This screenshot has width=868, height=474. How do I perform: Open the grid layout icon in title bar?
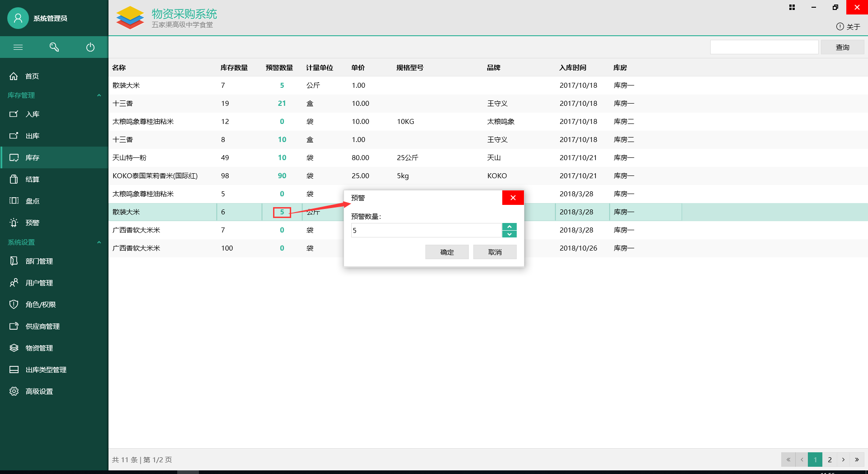click(792, 7)
